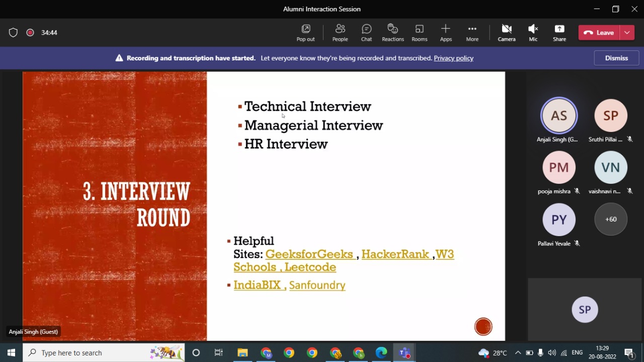Open Microsoft Edge from taskbar
This screenshot has height=362, width=644.
pyautogui.click(x=381, y=353)
